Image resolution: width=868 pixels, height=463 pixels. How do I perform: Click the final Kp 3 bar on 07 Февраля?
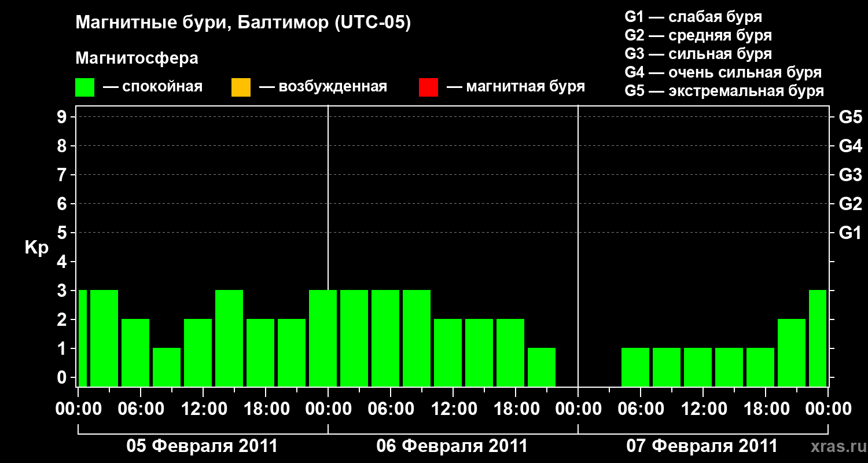coord(818,338)
